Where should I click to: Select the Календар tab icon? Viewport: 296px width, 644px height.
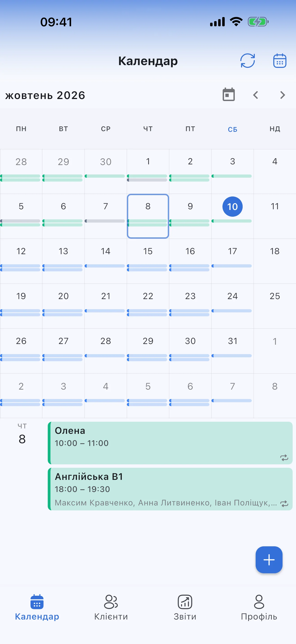[37, 602]
